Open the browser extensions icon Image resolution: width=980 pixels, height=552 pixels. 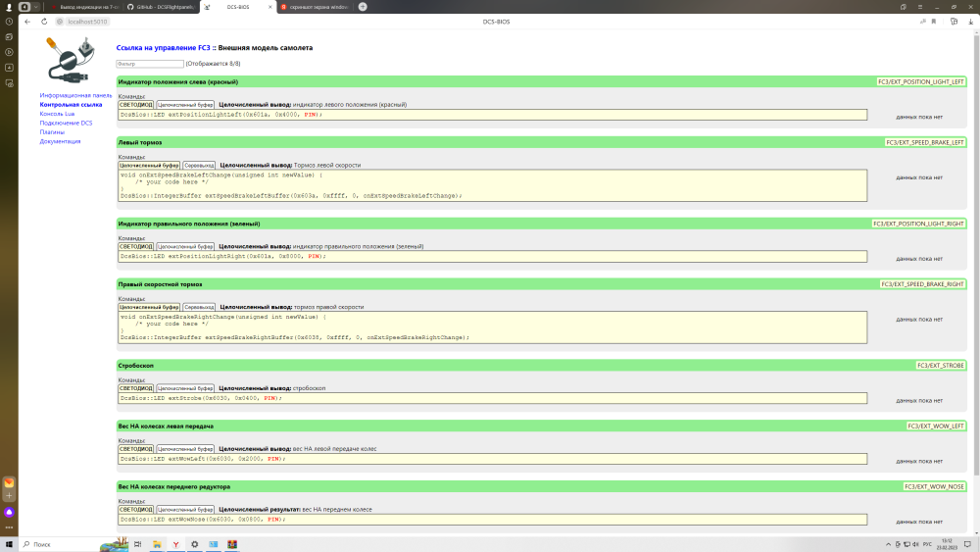tap(954, 22)
